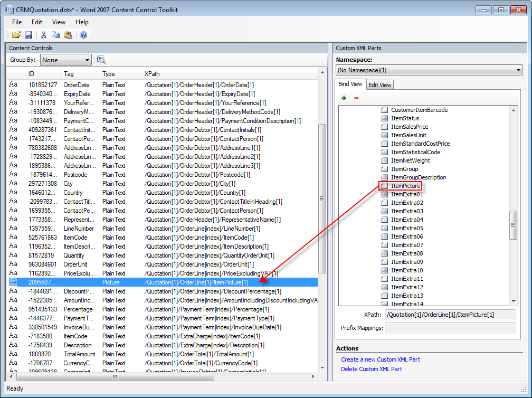Select the ItemStandardCostPrice tree node
The width and height of the screenshot is (532, 398).
(420, 144)
